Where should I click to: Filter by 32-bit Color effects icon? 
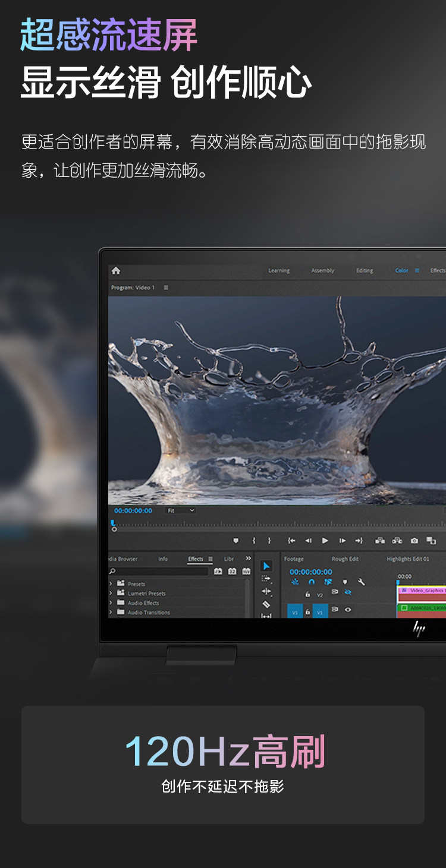[232, 571]
